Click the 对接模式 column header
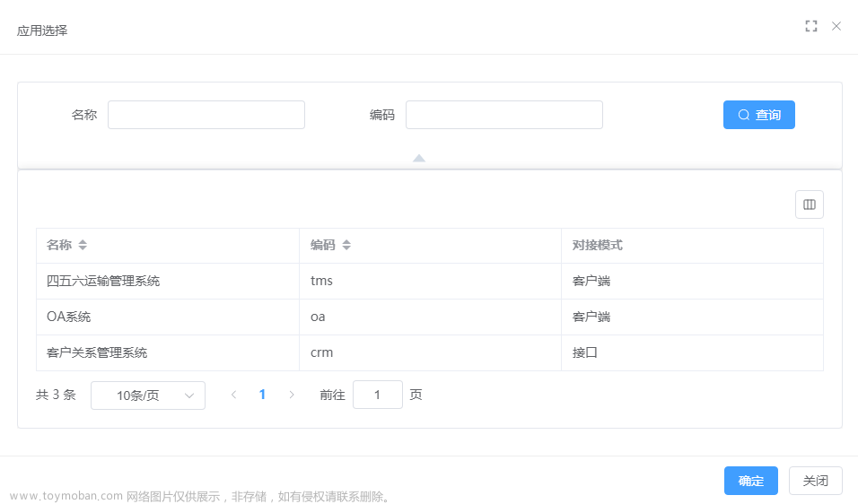The height and width of the screenshot is (504, 858). tap(597, 245)
